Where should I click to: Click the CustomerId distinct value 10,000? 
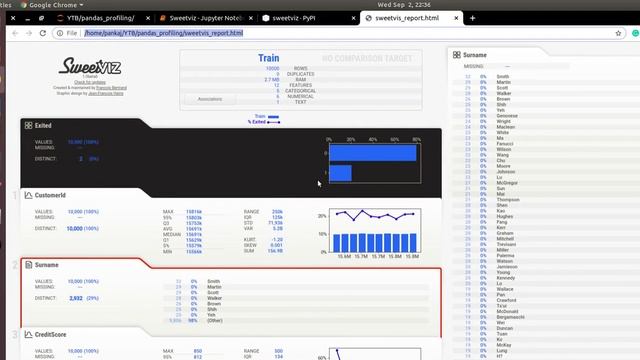[x=75, y=229]
